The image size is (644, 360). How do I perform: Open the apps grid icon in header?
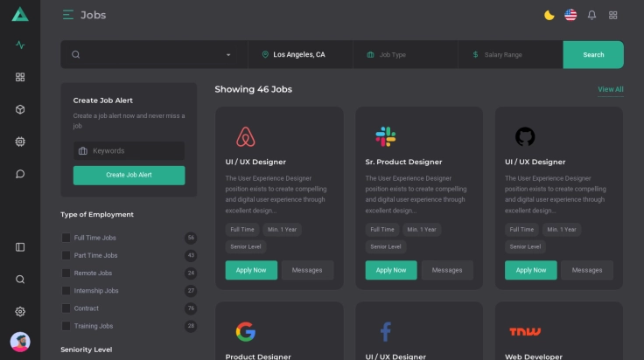tap(613, 15)
